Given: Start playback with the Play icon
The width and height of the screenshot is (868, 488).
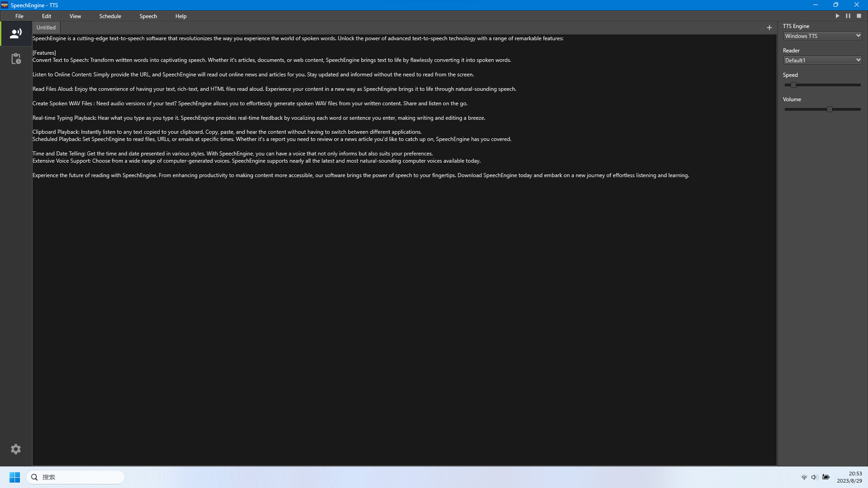Looking at the screenshot, I should point(837,15).
